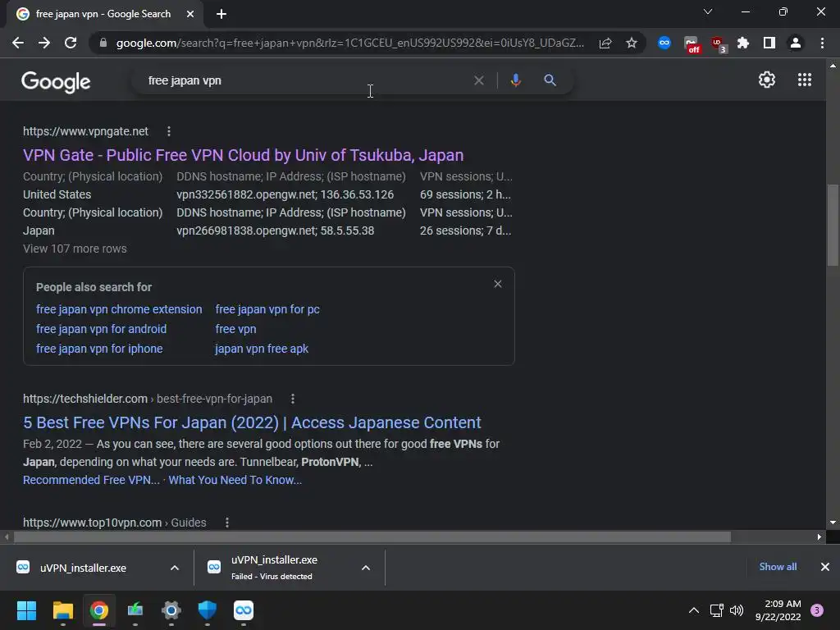Click the Google logo
Screen dimensions: 840x630
tap(57, 82)
